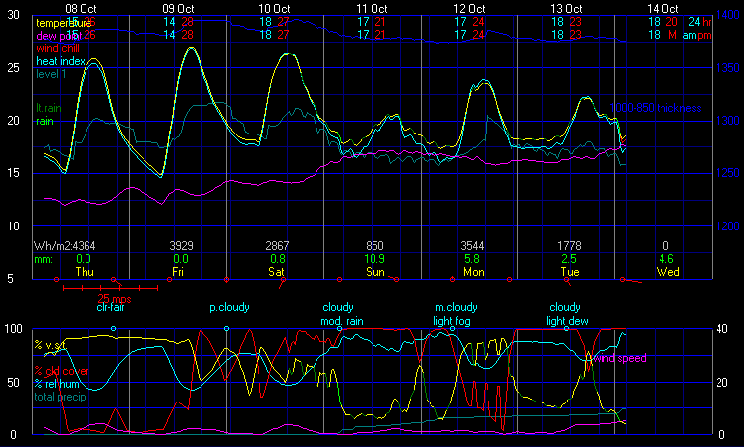Click the "1250" thickness axis label
This screenshot has width=744, height=447.
727,173
